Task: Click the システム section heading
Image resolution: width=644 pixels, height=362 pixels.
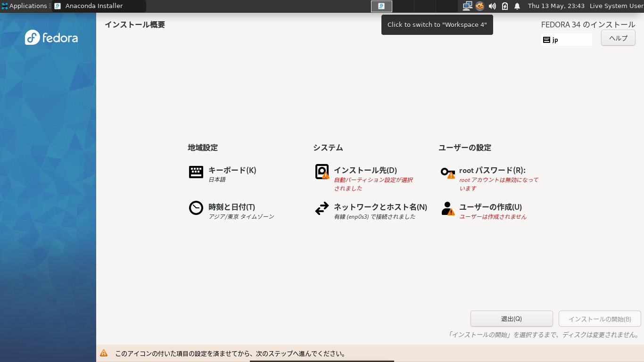Action: [x=328, y=148]
